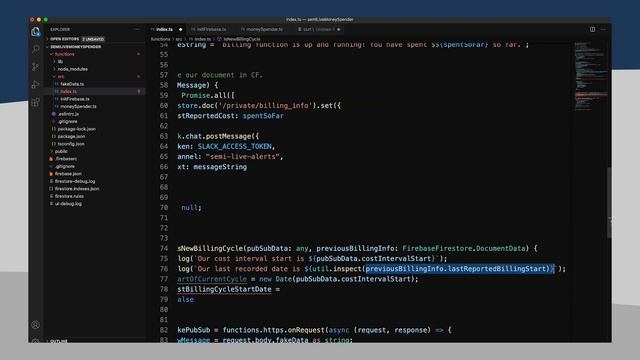The image size is (640, 360).
Task: Open the Search view in activity bar
Action: click(x=36, y=49)
